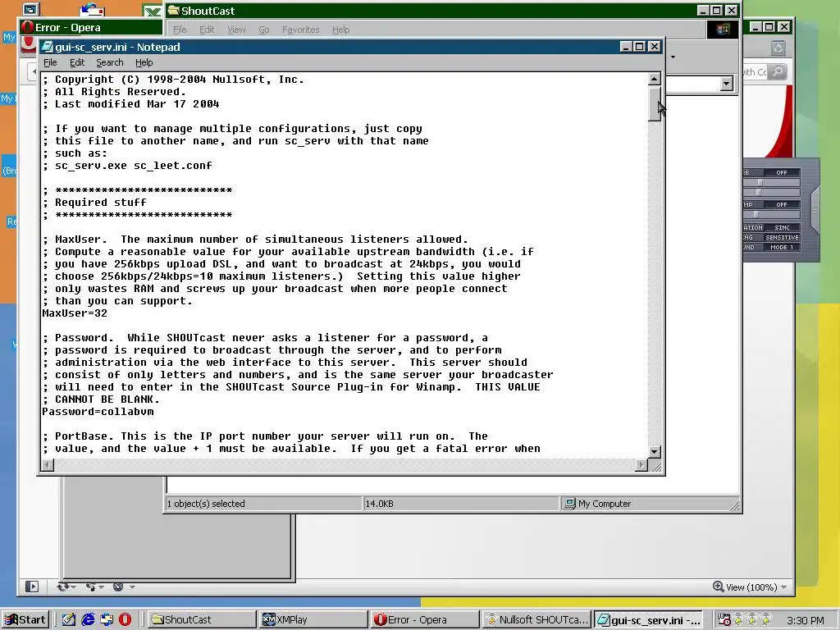Switch to XMPlay via taskbar button
Screen dimensions: 840x630
click(x=313, y=619)
